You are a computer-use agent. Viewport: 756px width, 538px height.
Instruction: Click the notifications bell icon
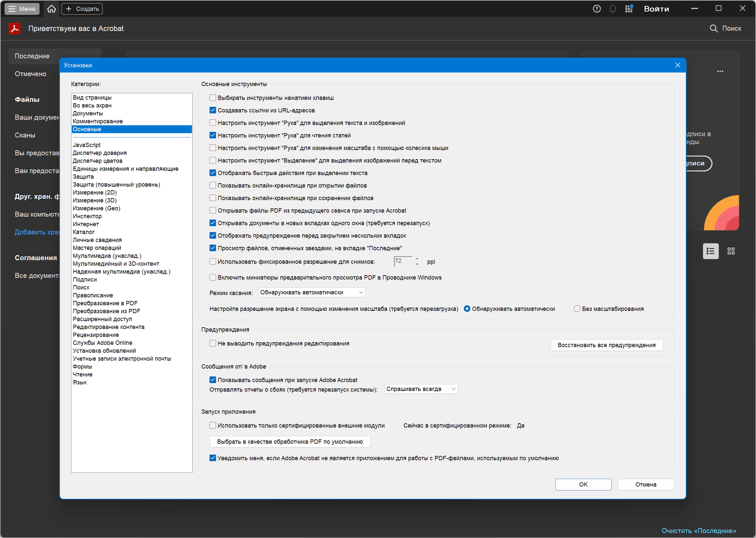click(x=613, y=9)
